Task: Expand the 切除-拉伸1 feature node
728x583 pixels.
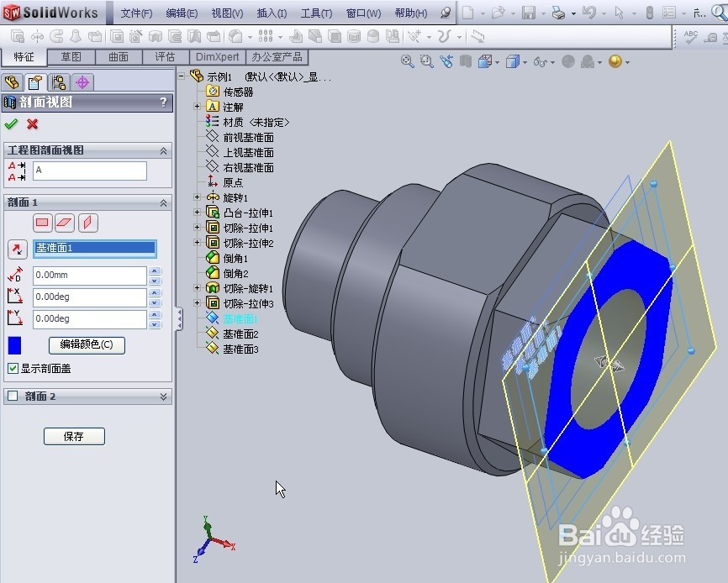Action: (x=197, y=228)
